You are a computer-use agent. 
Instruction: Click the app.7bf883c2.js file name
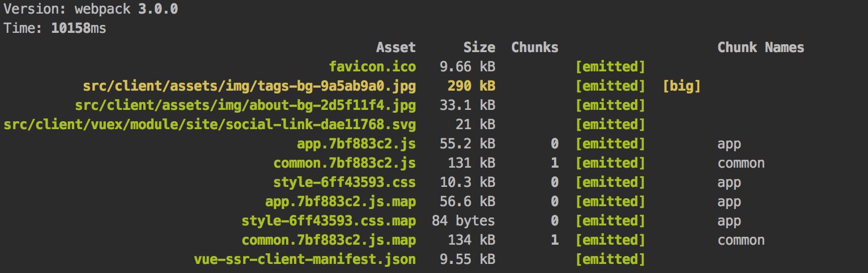pos(356,144)
